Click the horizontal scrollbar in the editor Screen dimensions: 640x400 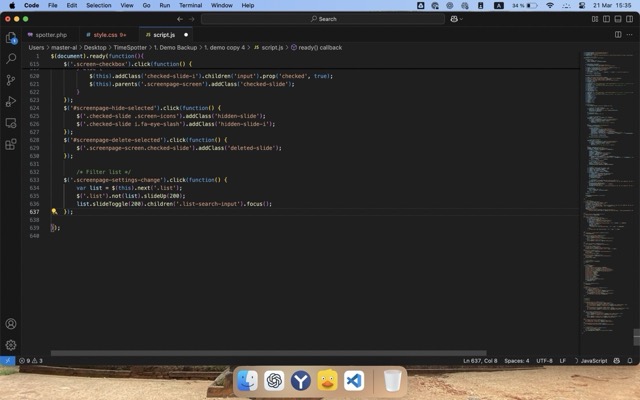pyautogui.click(x=250, y=352)
